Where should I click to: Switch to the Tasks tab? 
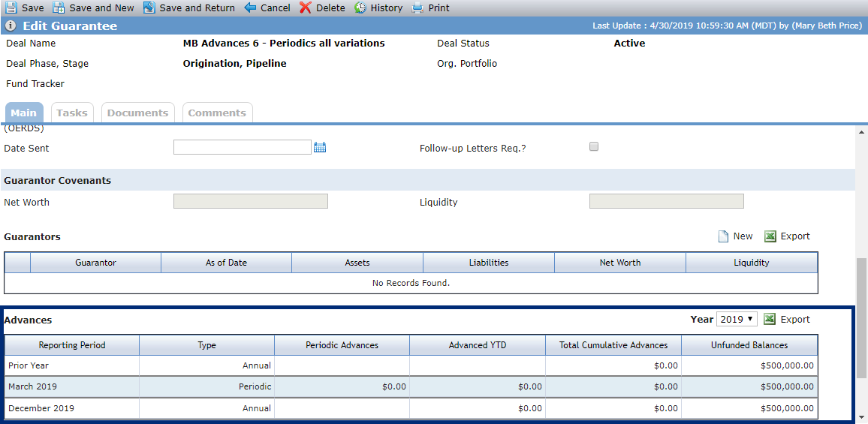(72, 113)
